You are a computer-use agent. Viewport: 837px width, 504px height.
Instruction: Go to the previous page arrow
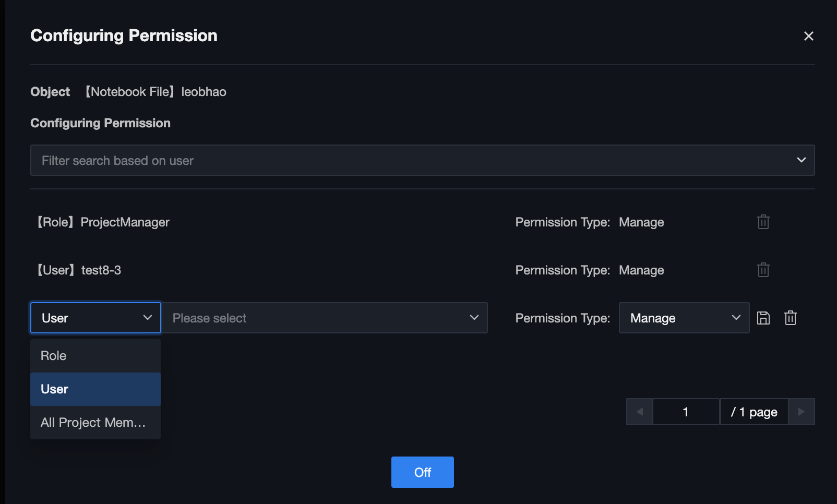tap(640, 412)
